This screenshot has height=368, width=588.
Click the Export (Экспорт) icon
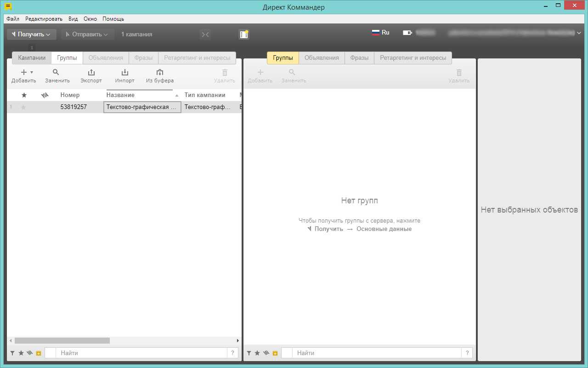tap(91, 73)
